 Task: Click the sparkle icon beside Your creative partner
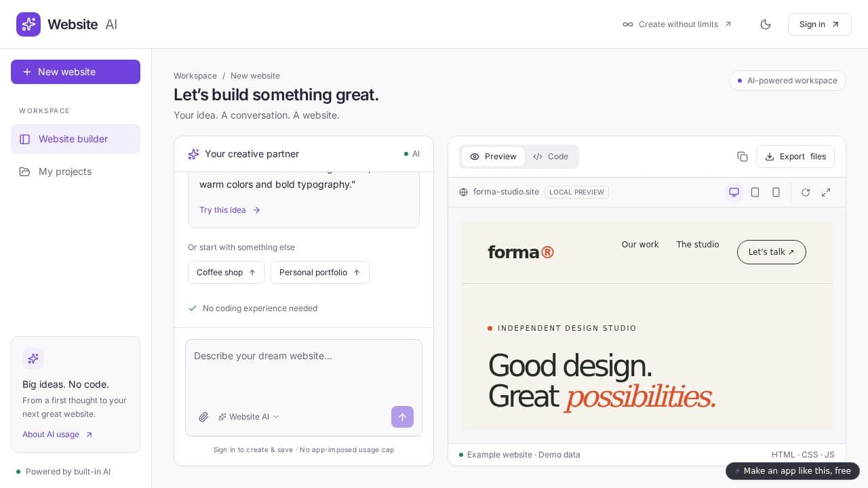pos(193,154)
